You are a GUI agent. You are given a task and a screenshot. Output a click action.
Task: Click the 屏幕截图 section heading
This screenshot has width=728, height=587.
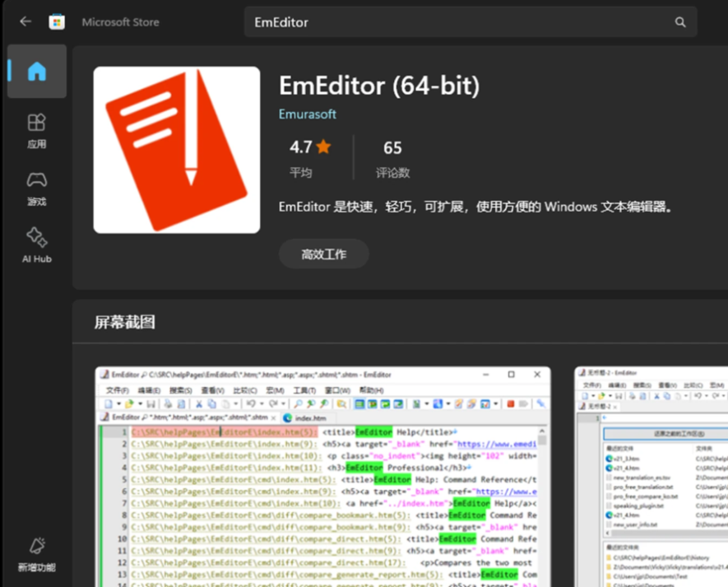[x=124, y=322]
